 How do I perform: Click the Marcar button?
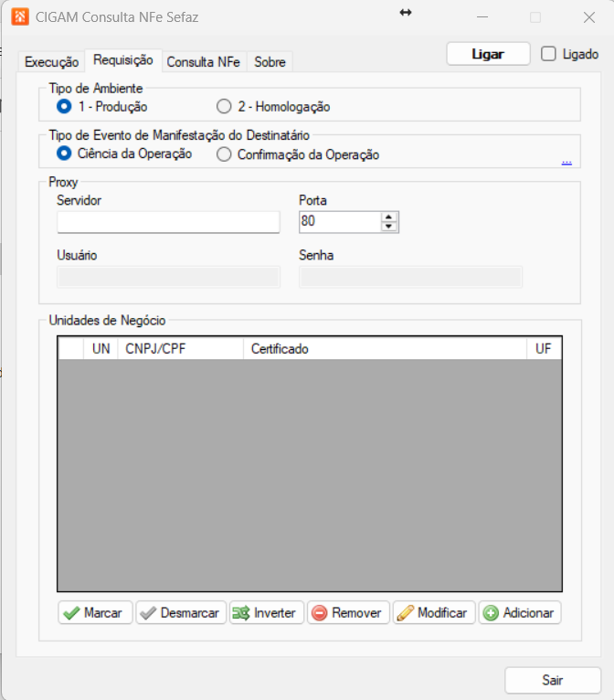[x=95, y=612]
